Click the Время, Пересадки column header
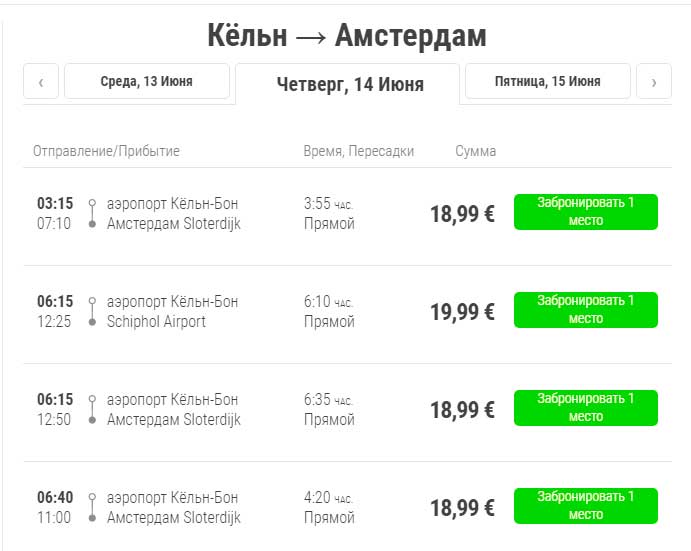Image resolution: width=691 pixels, height=551 pixels. pyautogui.click(x=358, y=151)
